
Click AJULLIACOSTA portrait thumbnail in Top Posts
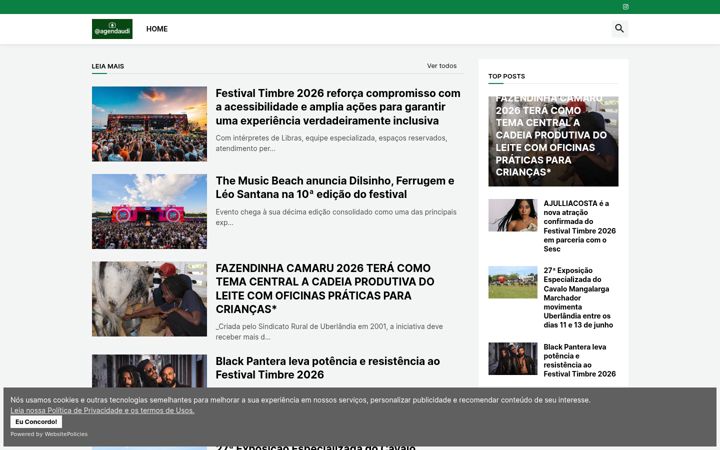point(512,215)
